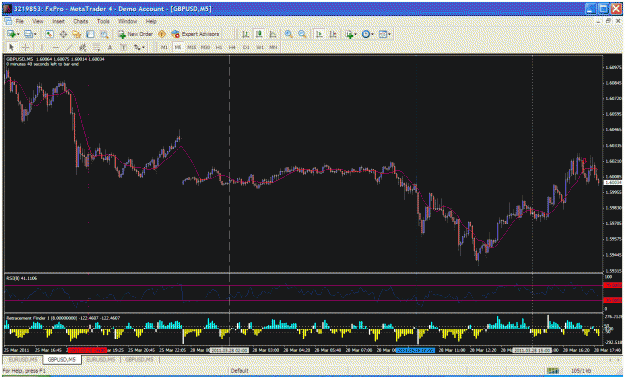Screen dimensions: 625x377
Task: Open the Strategy Tester icon
Action: click(x=104, y=34)
